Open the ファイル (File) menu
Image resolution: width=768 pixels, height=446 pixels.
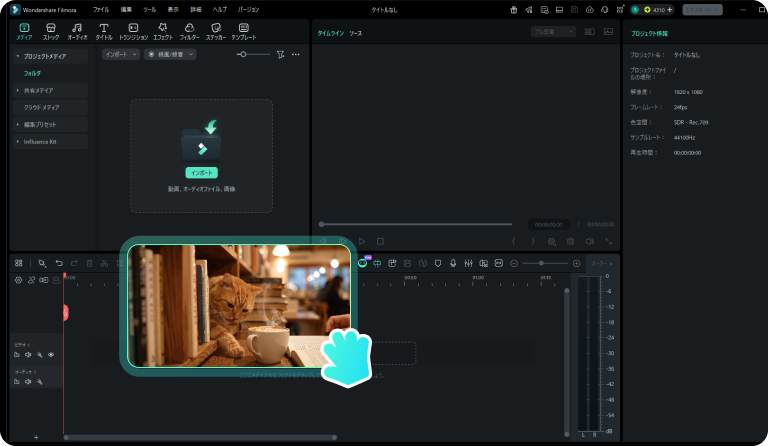(101, 9)
